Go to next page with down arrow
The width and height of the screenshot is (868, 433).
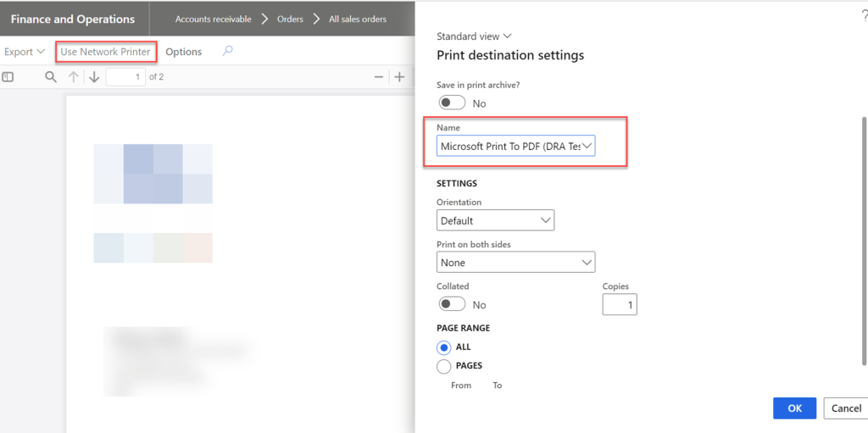[93, 77]
